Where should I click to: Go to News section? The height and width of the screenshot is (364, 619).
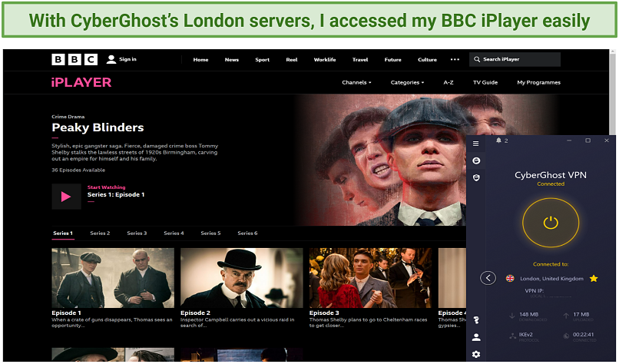coord(232,60)
